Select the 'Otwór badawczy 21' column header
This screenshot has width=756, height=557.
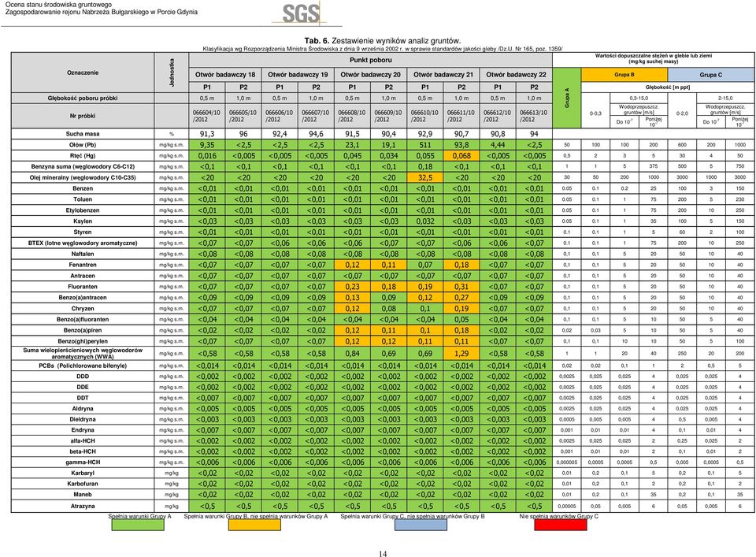tap(443, 75)
